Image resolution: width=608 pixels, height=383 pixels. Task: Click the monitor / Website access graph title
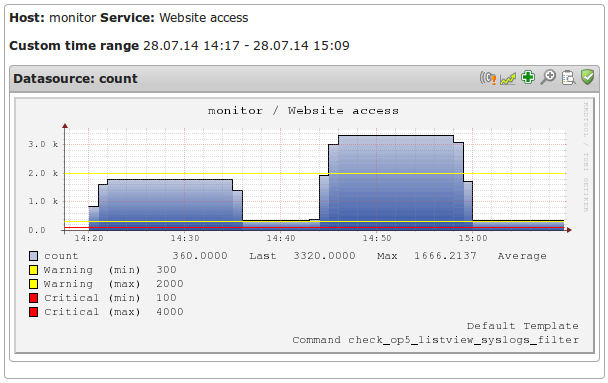tap(303, 111)
